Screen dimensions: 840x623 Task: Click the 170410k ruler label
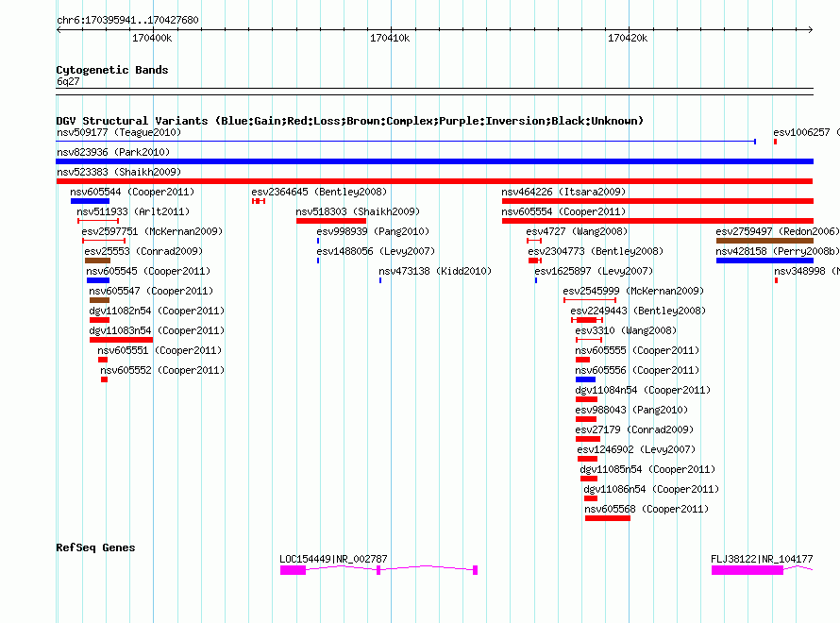click(x=390, y=38)
